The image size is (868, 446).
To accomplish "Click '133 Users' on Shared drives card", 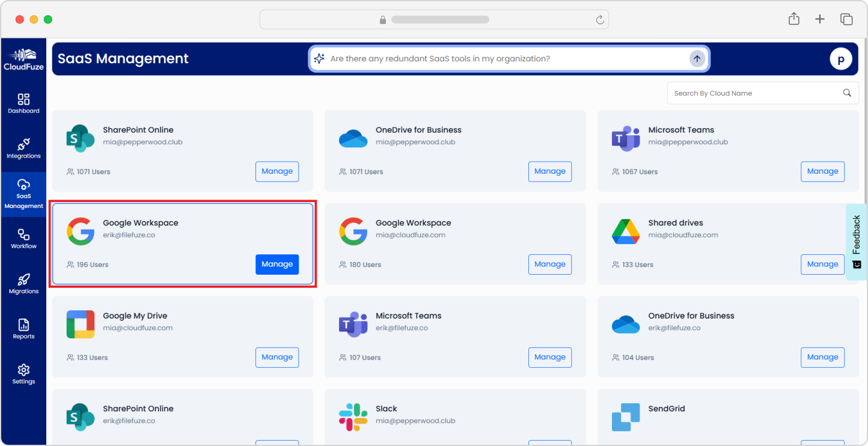I will point(638,264).
